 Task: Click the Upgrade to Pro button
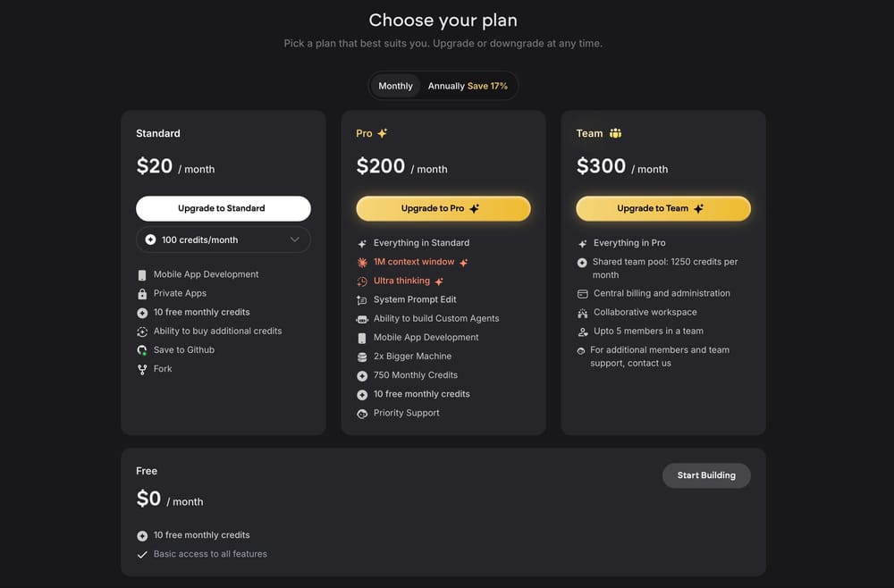[x=443, y=207]
